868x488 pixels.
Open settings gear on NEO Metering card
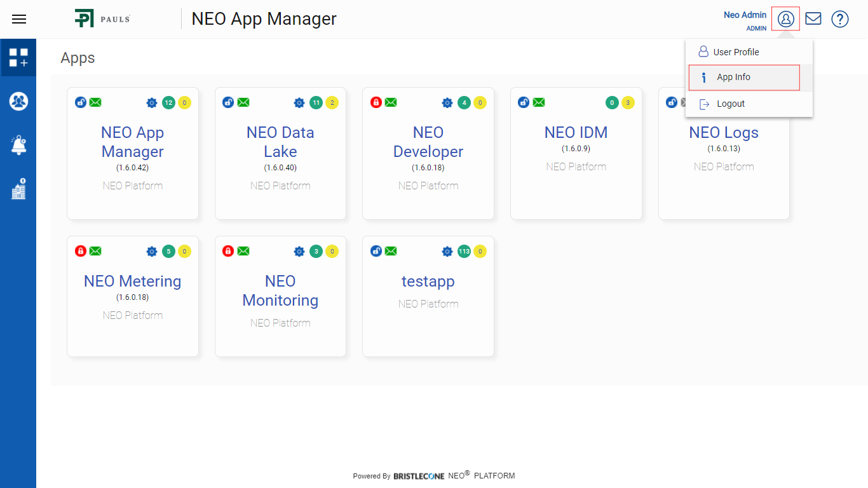tap(152, 252)
